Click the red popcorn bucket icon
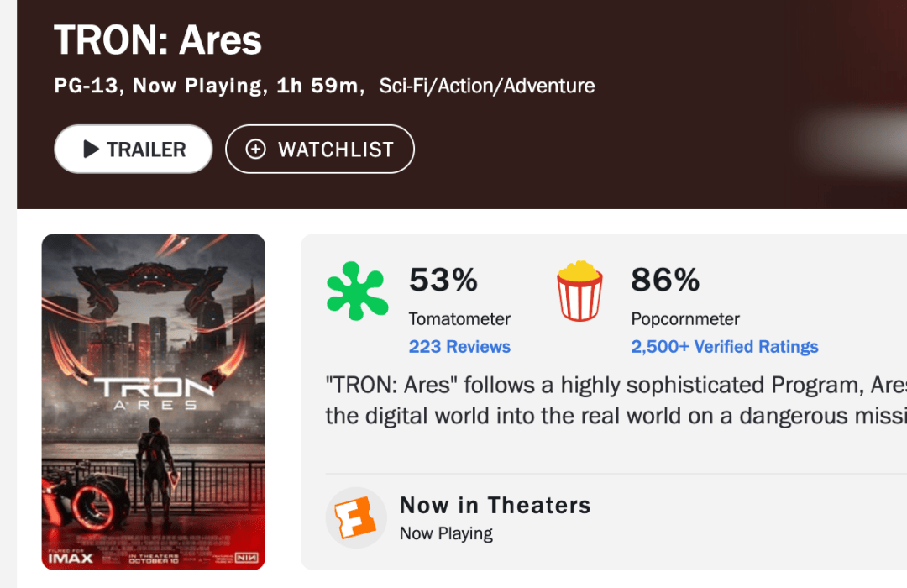 [x=579, y=291]
